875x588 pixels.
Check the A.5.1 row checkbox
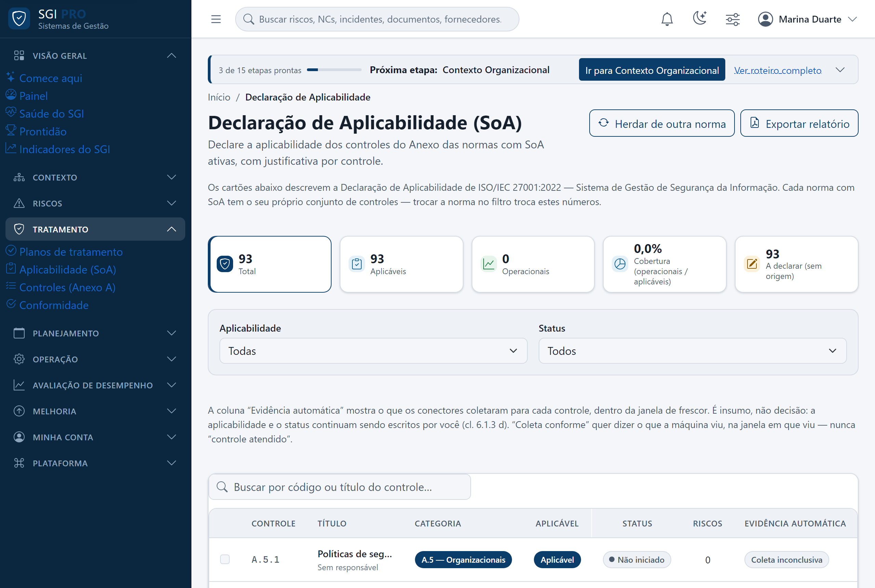pos(225,560)
